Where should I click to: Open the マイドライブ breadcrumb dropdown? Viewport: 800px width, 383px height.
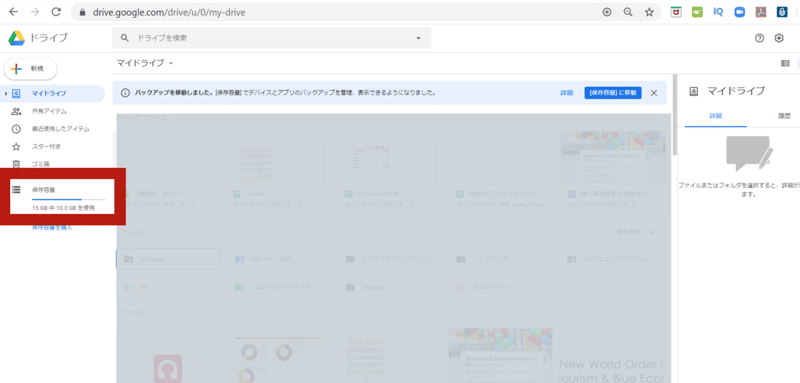[x=145, y=63]
